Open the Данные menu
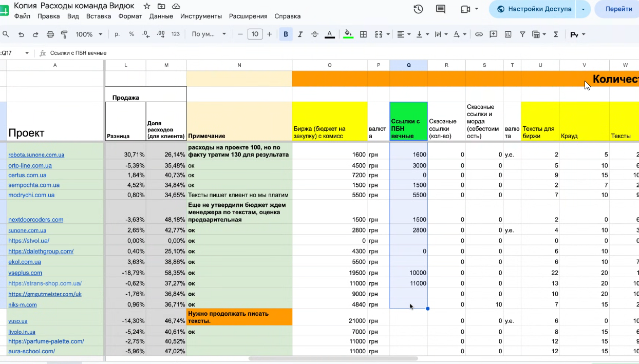 pos(161,16)
